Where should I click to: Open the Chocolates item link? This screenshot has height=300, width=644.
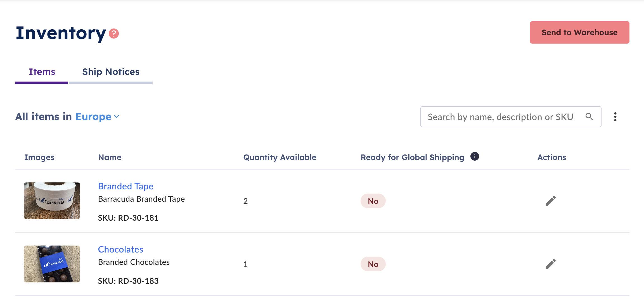(120, 249)
